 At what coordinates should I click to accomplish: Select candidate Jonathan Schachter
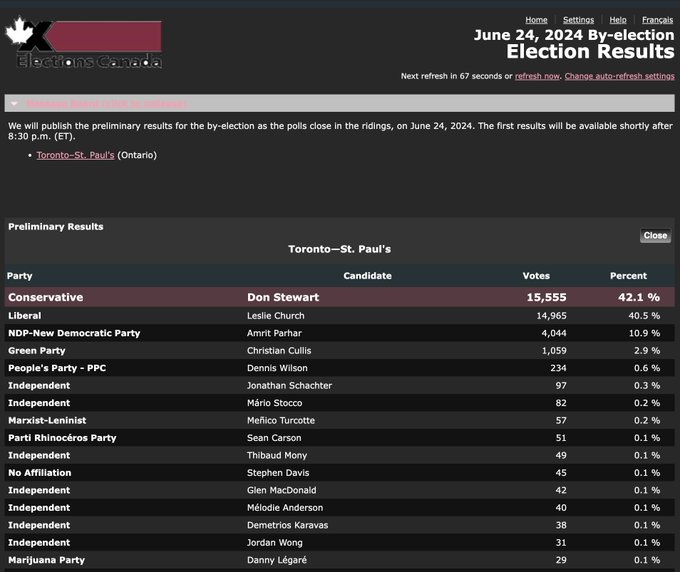tap(289, 386)
